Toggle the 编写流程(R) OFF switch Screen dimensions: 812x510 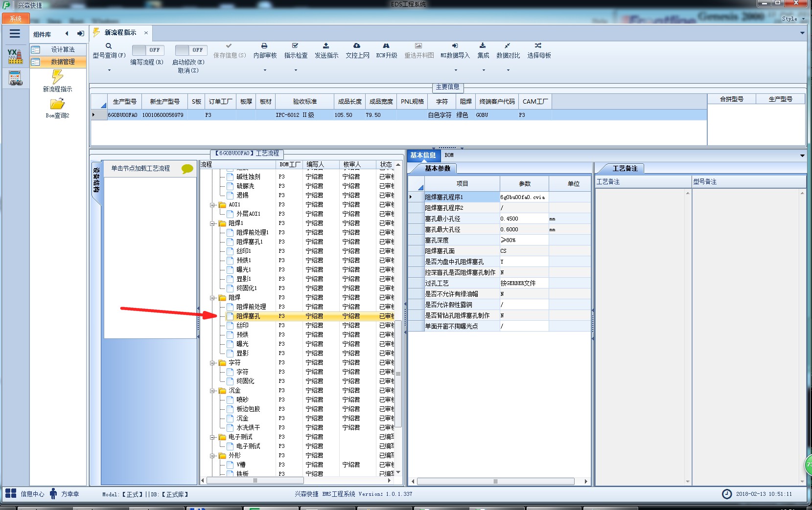[x=148, y=50]
